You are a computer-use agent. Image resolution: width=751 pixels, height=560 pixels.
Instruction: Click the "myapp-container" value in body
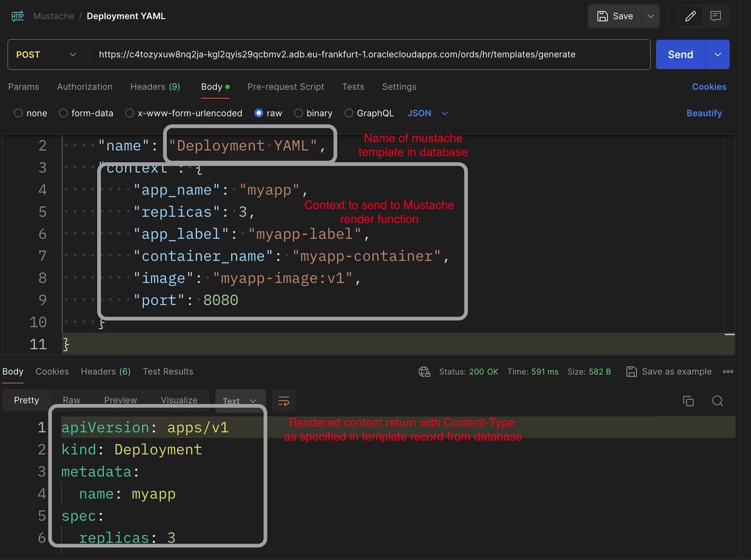tap(367, 256)
